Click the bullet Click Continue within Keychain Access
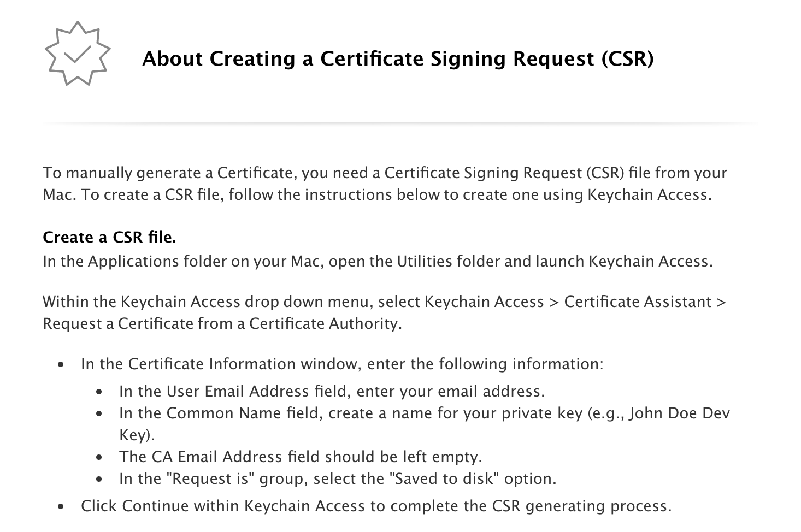This screenshot has height=532, width=801. (x=376, y=506)
